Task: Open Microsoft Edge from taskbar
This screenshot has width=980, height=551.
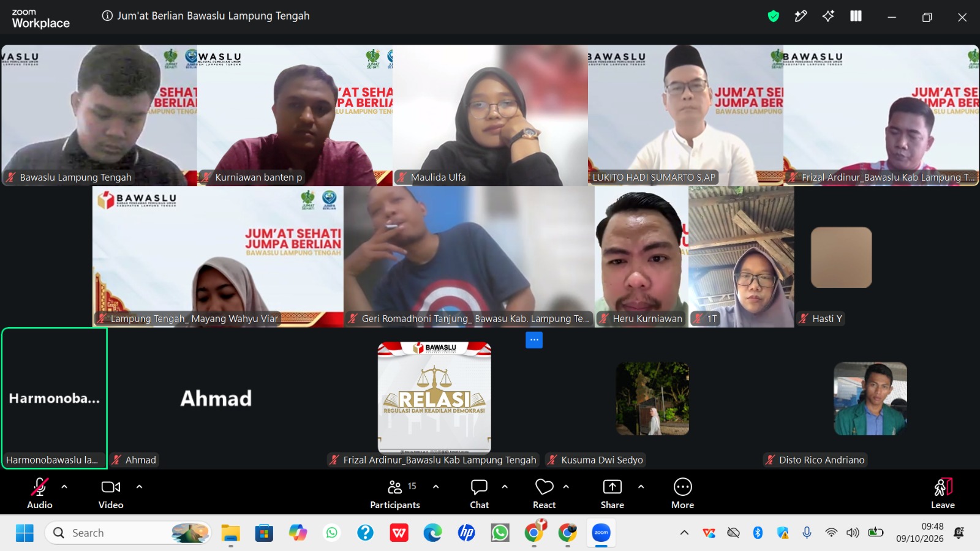Action: click(432, 533)
